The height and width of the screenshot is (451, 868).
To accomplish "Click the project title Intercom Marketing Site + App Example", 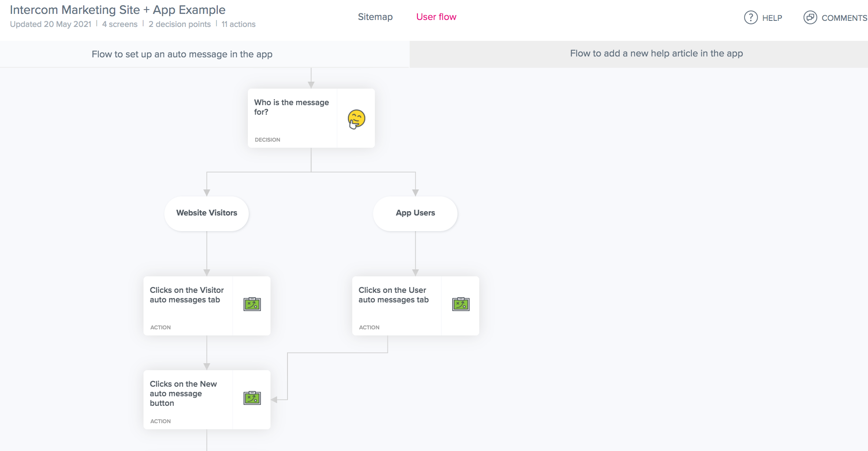I will [x=118, y=10].
